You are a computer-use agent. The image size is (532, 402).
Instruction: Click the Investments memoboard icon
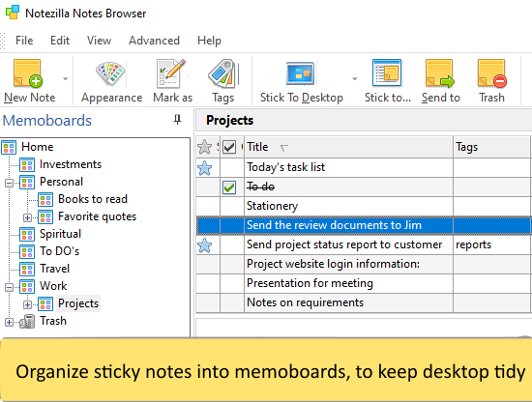pyautogui.click(x=27, y=165)
